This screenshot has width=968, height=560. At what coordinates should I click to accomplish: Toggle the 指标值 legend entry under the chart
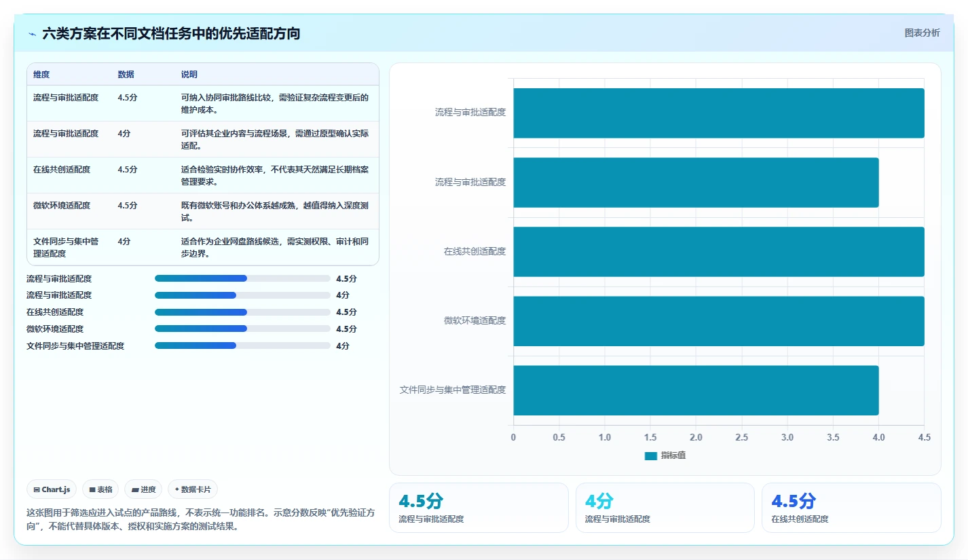coord(665,455)
